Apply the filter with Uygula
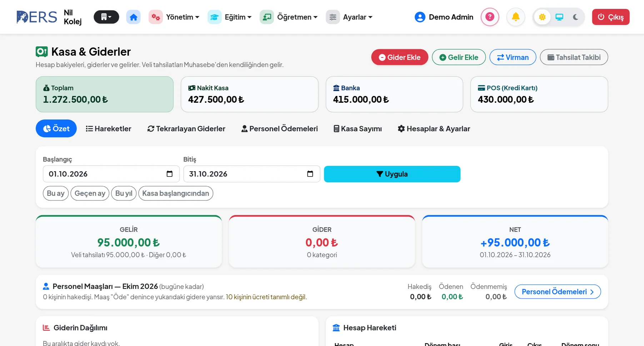Image resolution: width=644 pixels, height=346 pixels. [392, 174]
